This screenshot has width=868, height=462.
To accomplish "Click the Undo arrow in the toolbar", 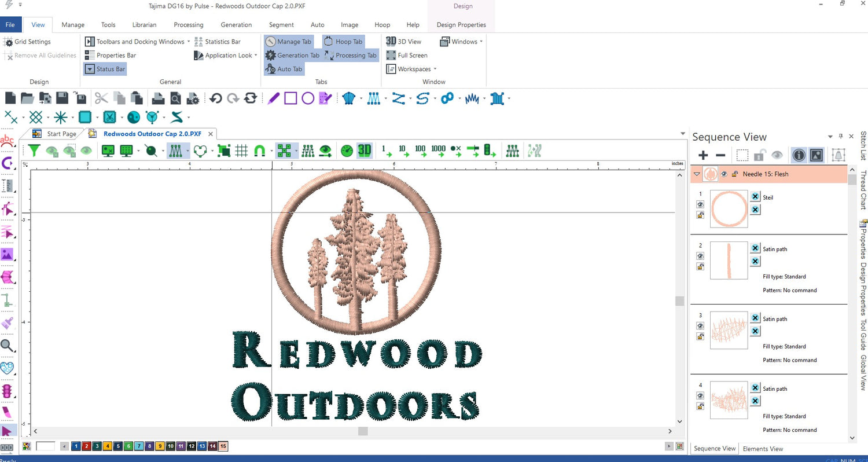I will pyautogui.click(x=216, y=98).
